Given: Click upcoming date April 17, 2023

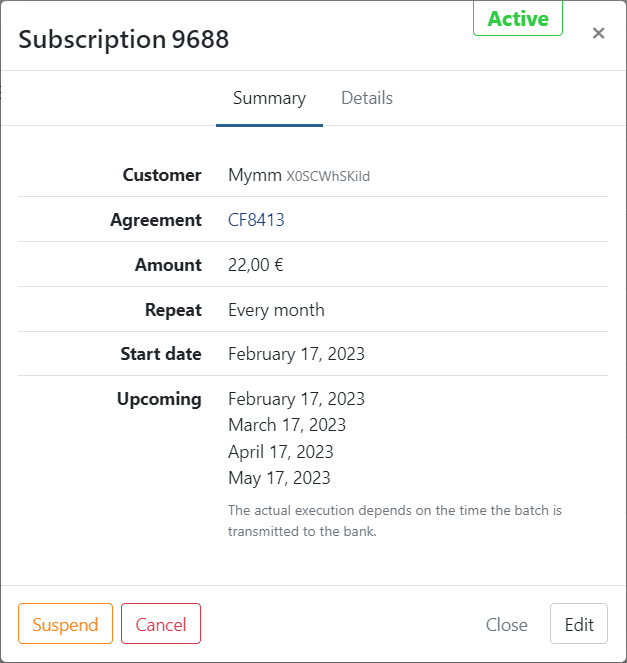Looking at the screenshot, I should tap(281, 451).
